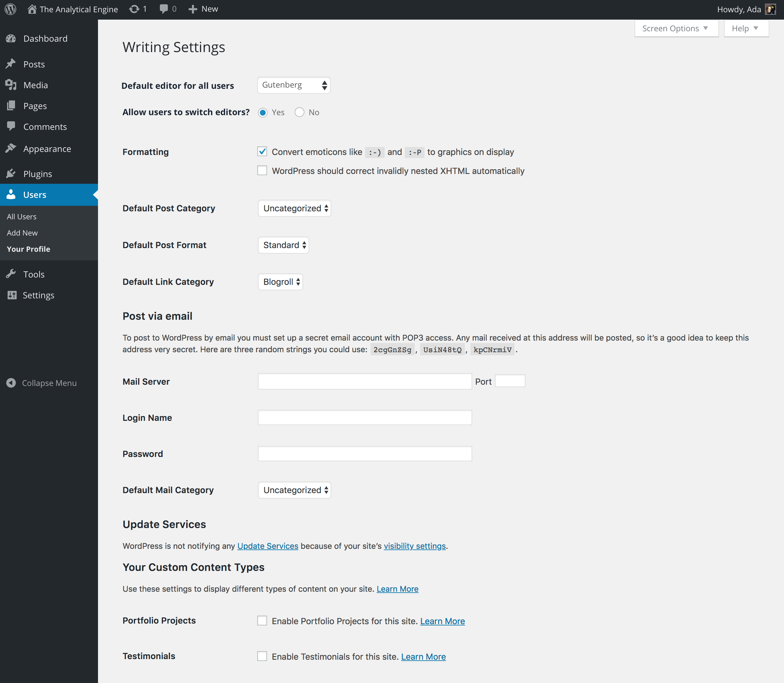Viewport: 784px width, 683px height.
Task: Click inside the Mail Server input field
Action: click(x=364, y=381)
